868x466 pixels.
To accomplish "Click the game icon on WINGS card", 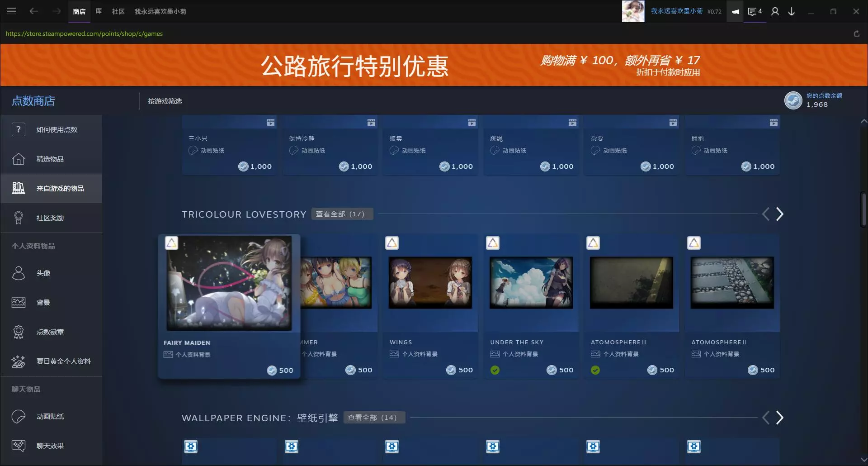I will tap(392, 243).
